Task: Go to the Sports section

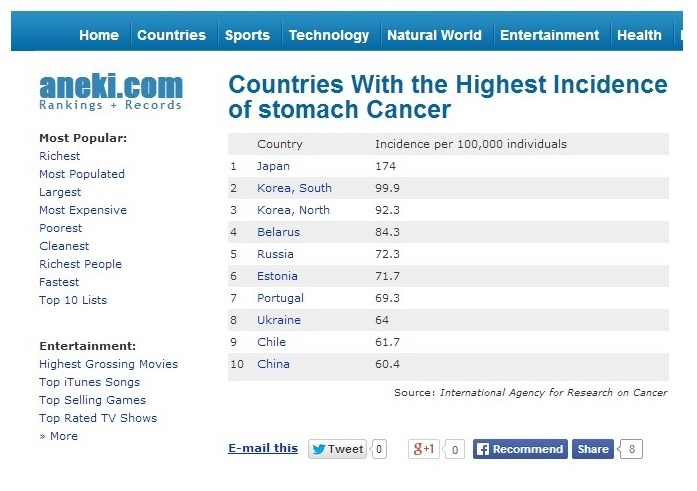Action: pos(247,35)
